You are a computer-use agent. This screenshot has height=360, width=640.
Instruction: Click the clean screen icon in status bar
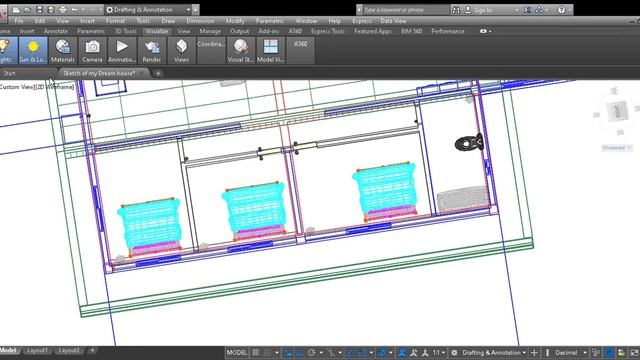pyautogui.click(x=634, y=353)
